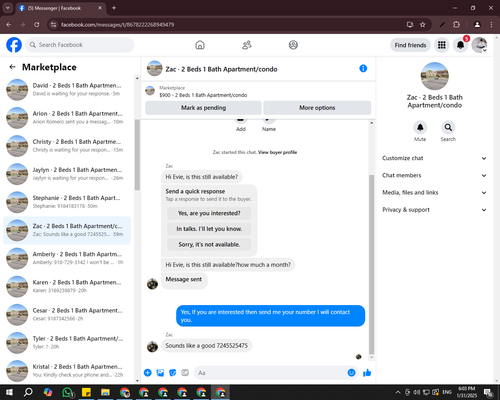Image resolution: width=500 pixels, height=400 pixels.
Task: Click Mark as pending button
Action: click(x=203, y=108)
